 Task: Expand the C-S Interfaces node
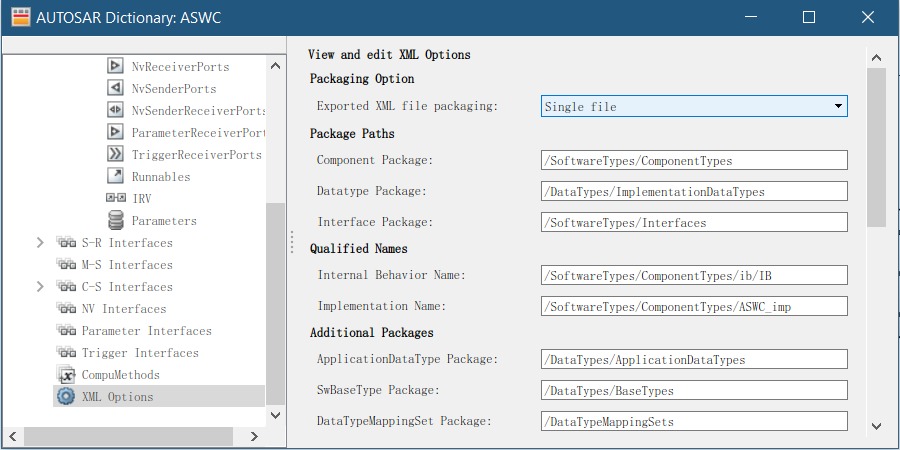coord(40,287)
